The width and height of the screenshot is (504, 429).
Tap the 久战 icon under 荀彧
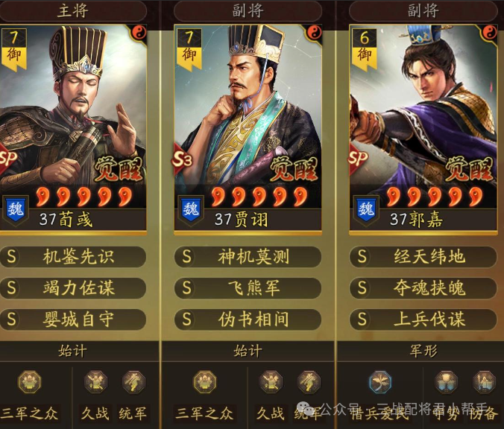click(x=95, y=382)
